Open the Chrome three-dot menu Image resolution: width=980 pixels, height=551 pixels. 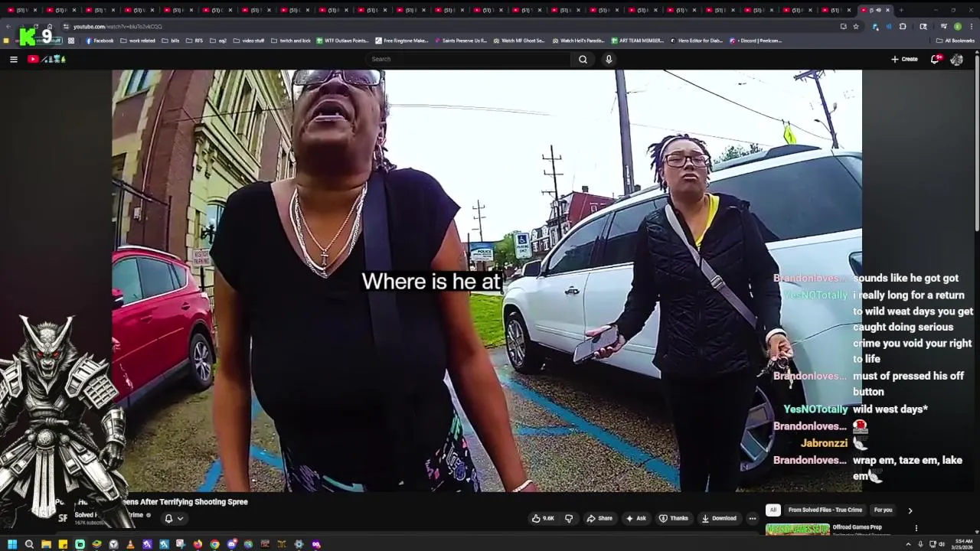click(x=971, y=26)
